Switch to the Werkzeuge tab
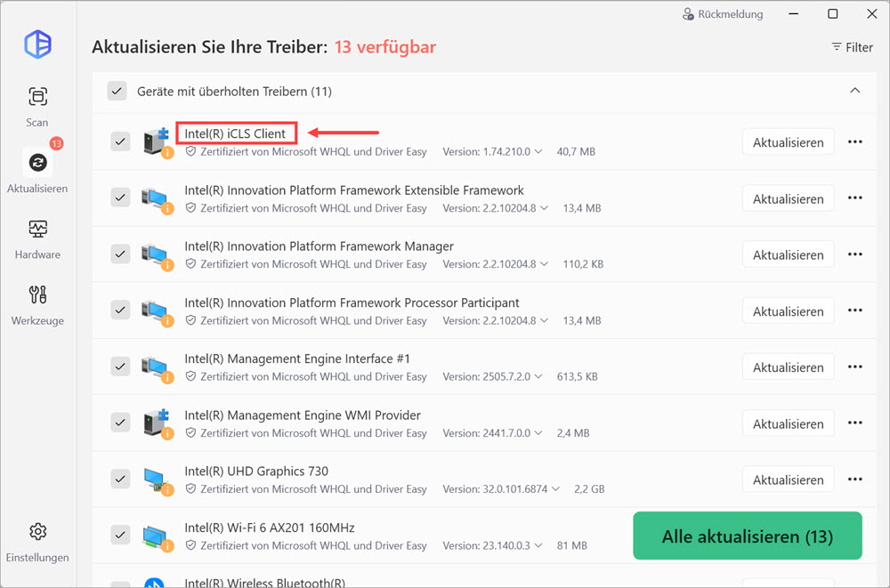890x588 pixels. pos(37,305)
